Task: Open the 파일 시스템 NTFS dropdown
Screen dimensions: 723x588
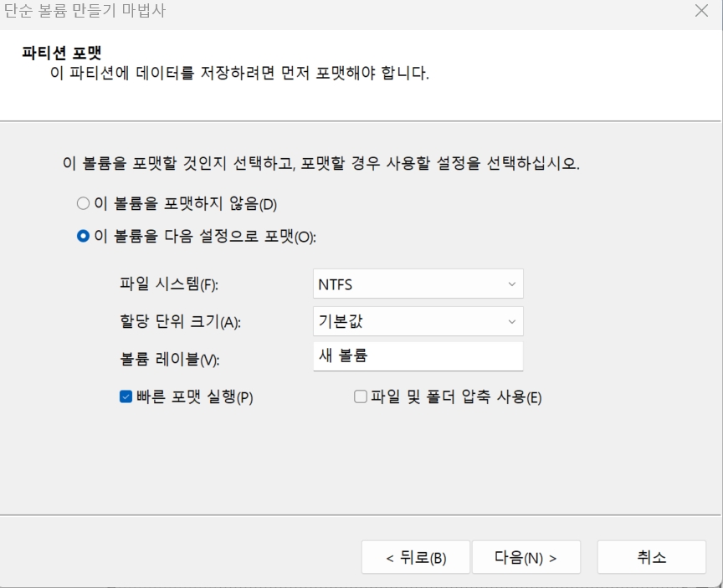Action: click(x=418, y=284)
